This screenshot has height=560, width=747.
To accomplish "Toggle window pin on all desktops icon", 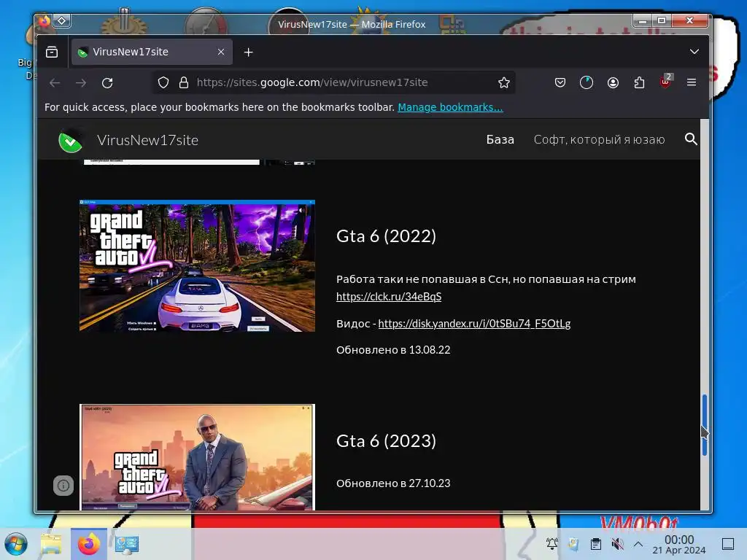I will point(62,21).
